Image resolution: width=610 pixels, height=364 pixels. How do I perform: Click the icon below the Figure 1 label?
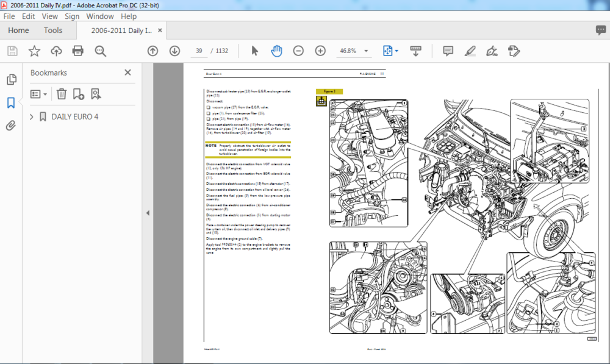[321, 101]
